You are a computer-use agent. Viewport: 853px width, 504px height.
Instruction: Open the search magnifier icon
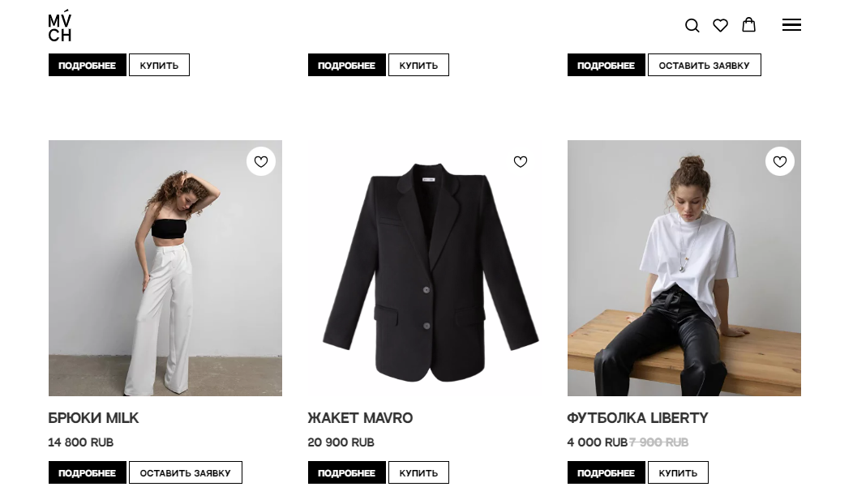pos(692,26)
